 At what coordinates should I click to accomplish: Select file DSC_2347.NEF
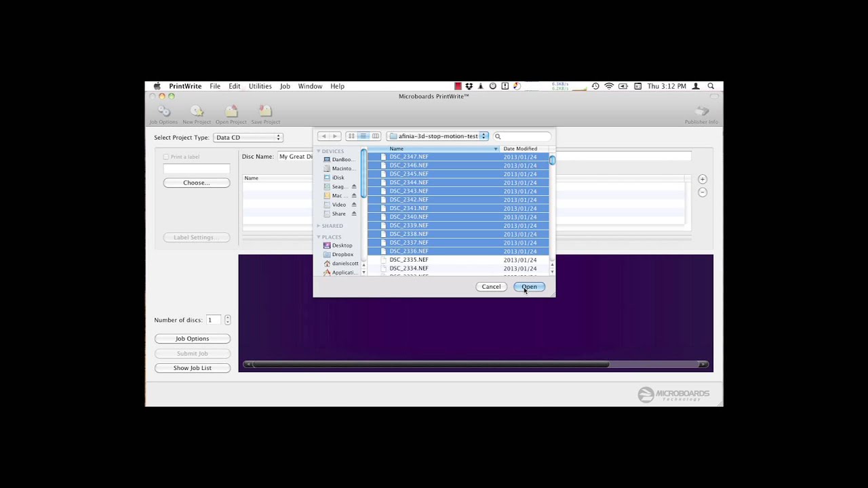[x=458, y=157]
